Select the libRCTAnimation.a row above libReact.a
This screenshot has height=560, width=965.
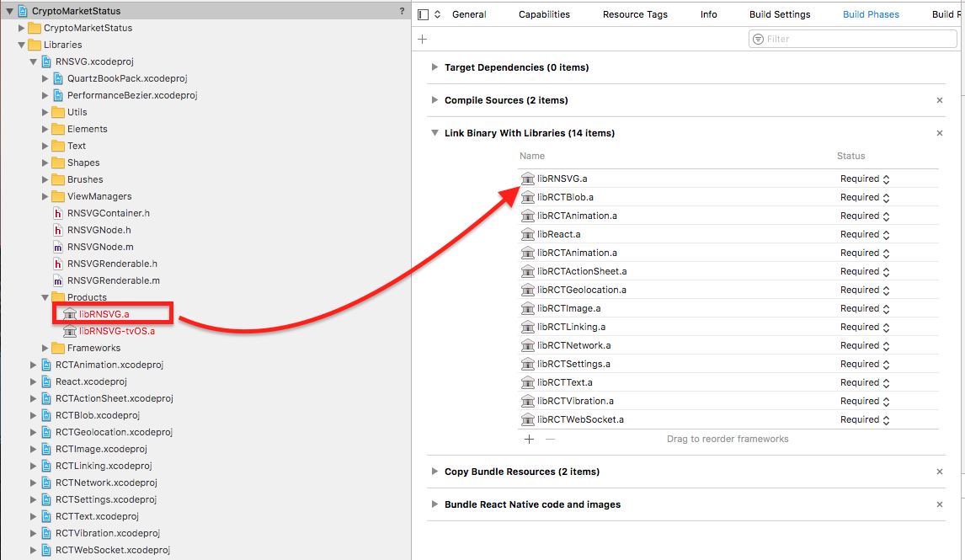click(728, 216)
